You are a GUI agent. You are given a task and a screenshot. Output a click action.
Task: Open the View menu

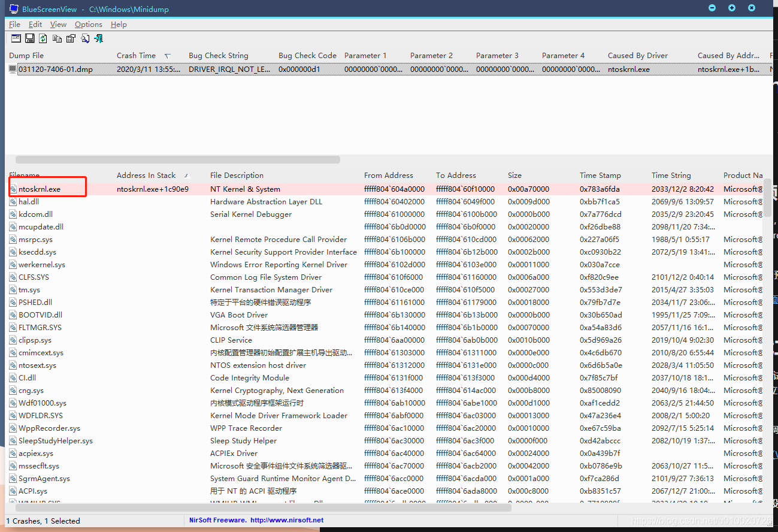tap(58, 25)
